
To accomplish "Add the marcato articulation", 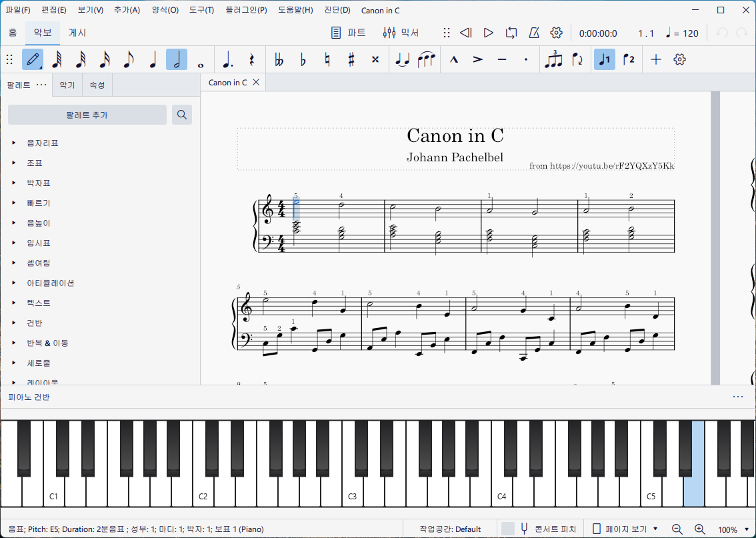I will (x=454, y=60).
